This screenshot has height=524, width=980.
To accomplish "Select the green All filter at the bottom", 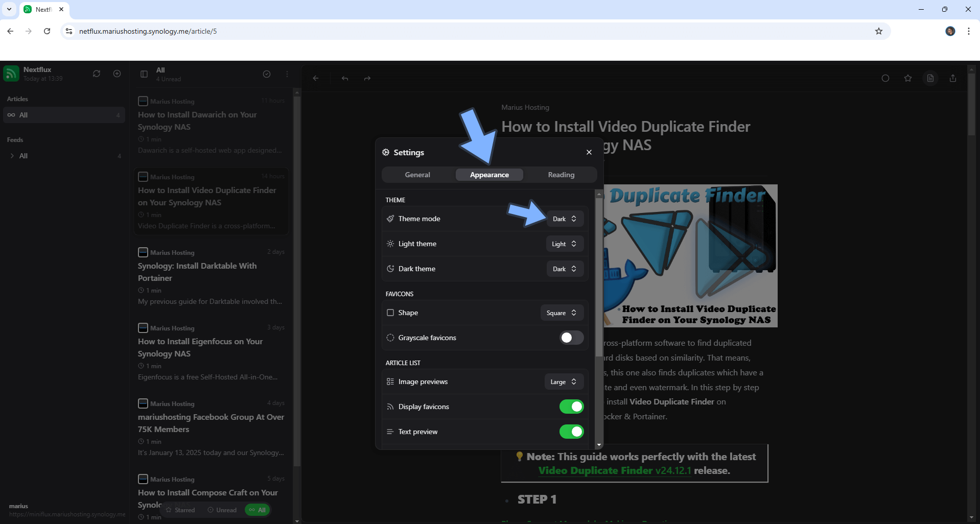I will [x=258, y=510].
